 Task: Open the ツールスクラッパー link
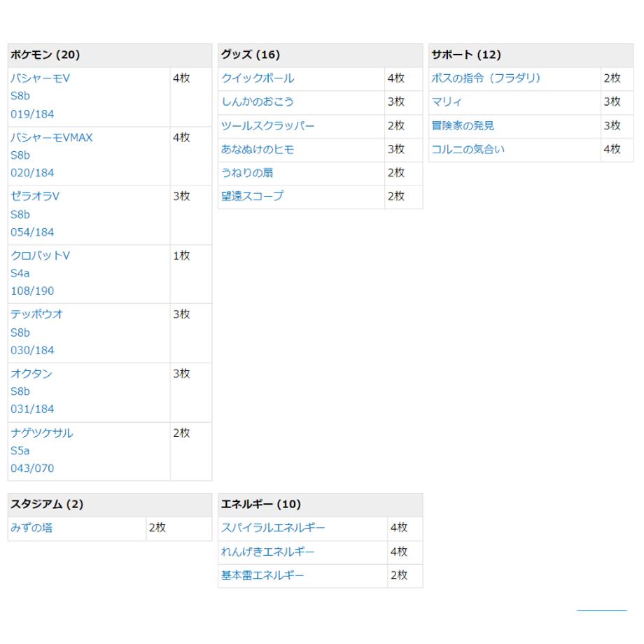pyautogui.click(x=268, y=125)
